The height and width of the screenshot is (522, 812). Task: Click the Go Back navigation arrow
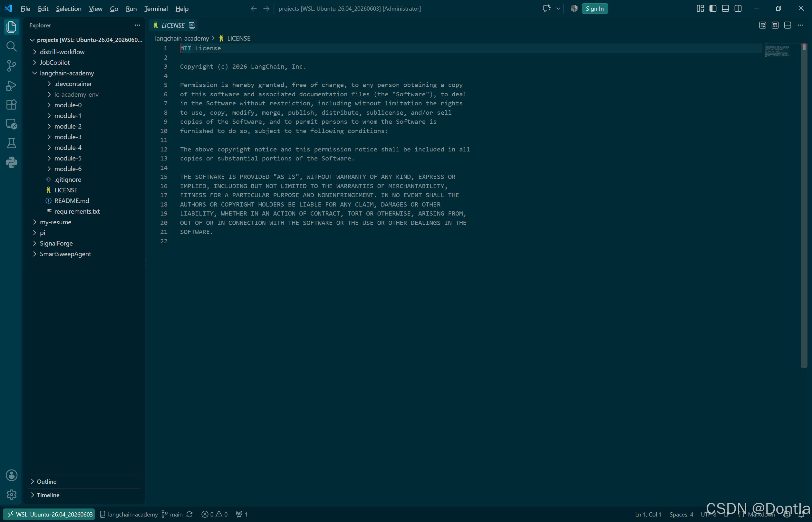coord(254,8)
